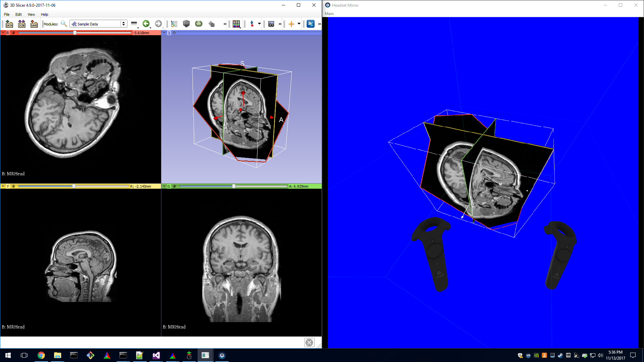The width and height of the screenshot is (644, 362).
Task: Click the module search magnifier icon
Action: [64, 24]
